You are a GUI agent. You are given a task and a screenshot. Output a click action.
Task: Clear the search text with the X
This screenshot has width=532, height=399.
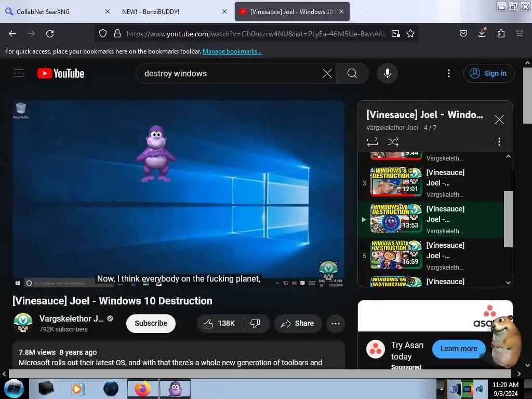click(x=327, y=73)
